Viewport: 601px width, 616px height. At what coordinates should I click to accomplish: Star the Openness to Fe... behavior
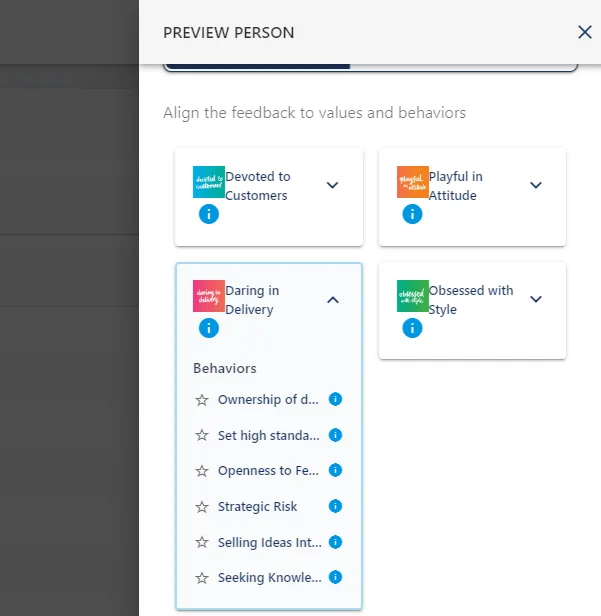coord(202,471)
